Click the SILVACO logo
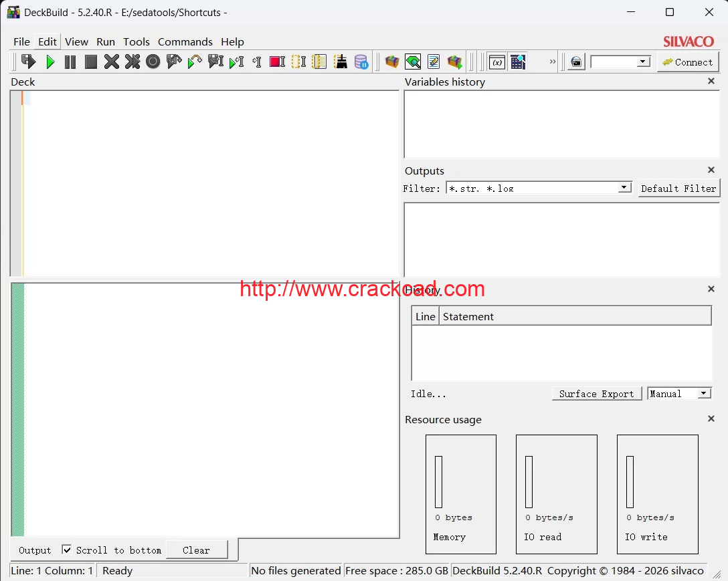The width and height of the screenshot is (728, 581). 689,41
